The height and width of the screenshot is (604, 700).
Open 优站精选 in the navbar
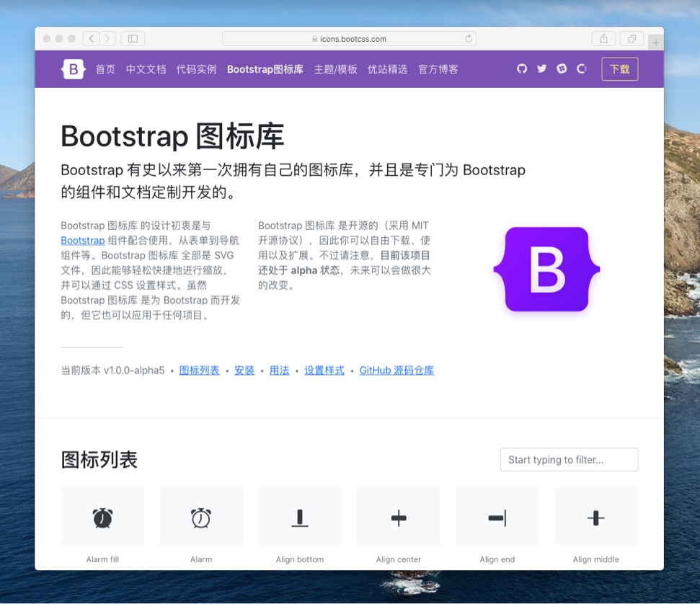tap(388, 69)
